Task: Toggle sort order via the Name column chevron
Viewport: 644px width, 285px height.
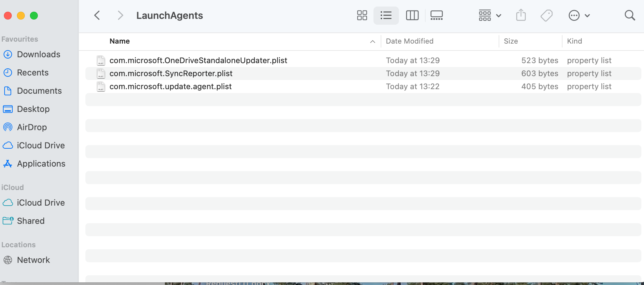Action: [373, 42]
